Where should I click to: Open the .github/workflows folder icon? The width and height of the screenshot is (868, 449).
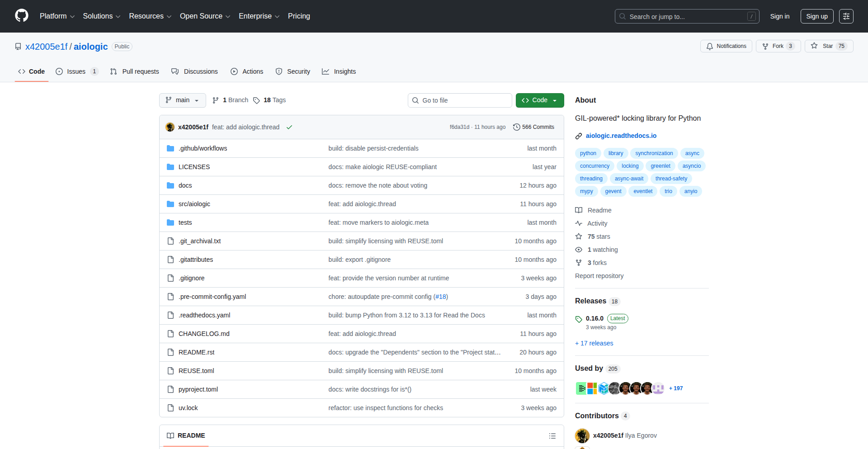(x=170, y=148)
